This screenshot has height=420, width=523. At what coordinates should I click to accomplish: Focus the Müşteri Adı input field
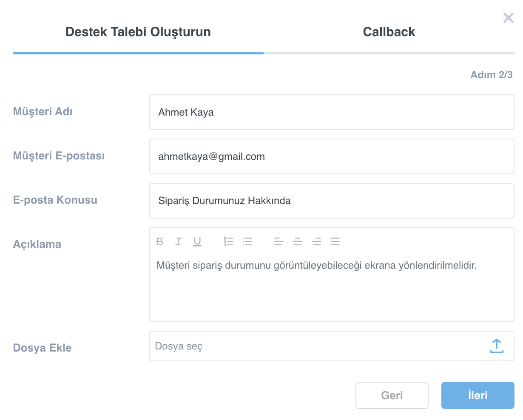coord(332,112)
